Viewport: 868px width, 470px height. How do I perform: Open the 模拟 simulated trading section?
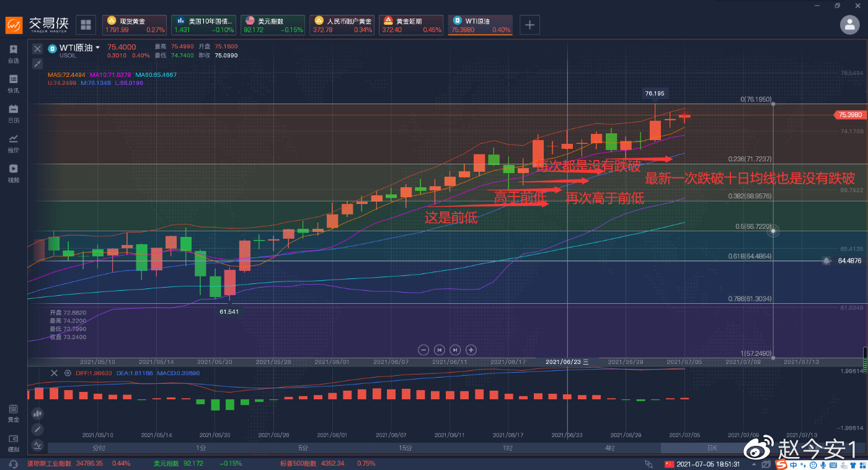[x=13, y=443]
